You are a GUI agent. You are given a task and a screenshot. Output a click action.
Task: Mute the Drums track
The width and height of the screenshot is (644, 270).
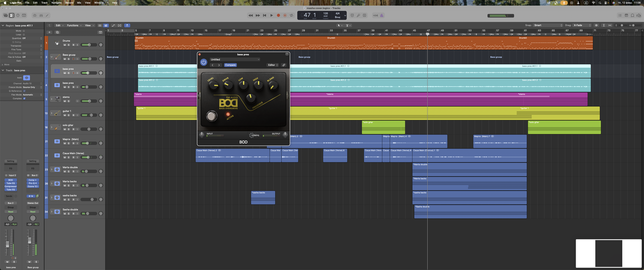(65, 45)
